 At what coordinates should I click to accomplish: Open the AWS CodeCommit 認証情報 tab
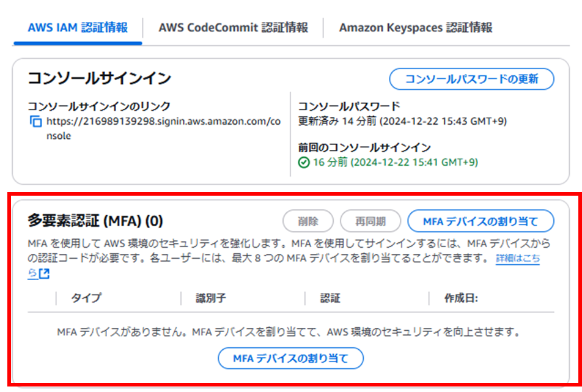pos(233,28)
